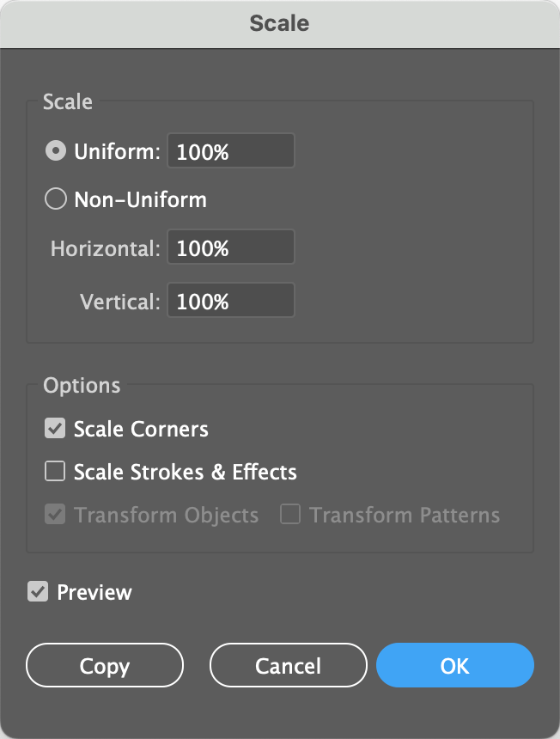This screenshot has width=560, height=739.
Task: Click the Vertical scale input field
Action: (230, 301)
